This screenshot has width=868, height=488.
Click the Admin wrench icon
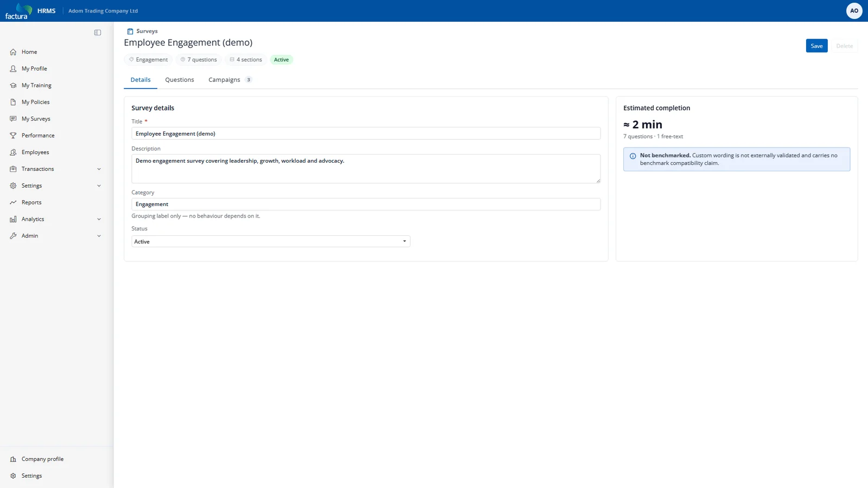click(x=13, y=236)
